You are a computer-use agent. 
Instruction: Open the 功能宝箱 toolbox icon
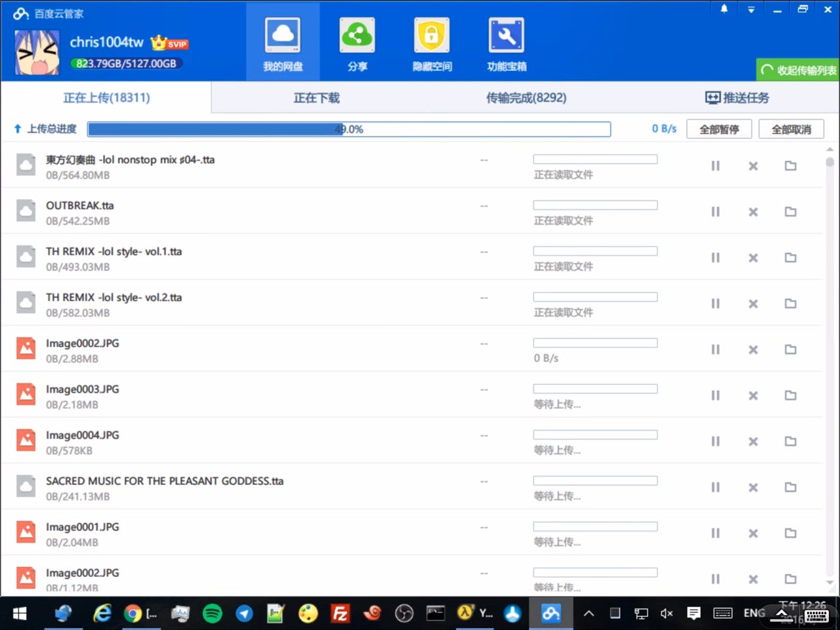[x=506, y=36]
